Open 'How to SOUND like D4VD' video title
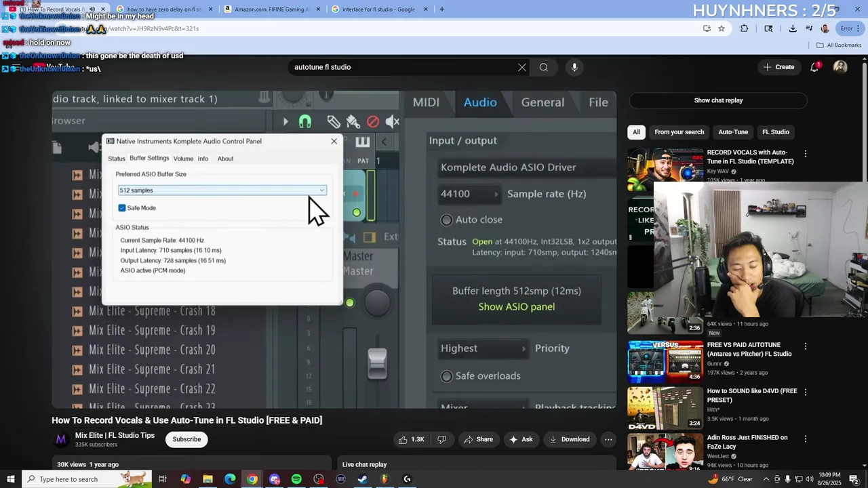Image resolution: width=868 pixels, height=488 pixels. coord(752,396)
